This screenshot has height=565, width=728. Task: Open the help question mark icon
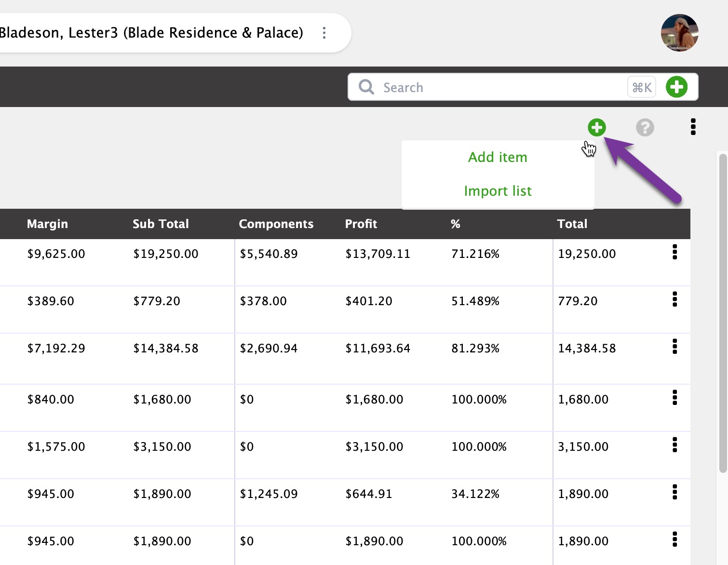(x=645, y=127)
